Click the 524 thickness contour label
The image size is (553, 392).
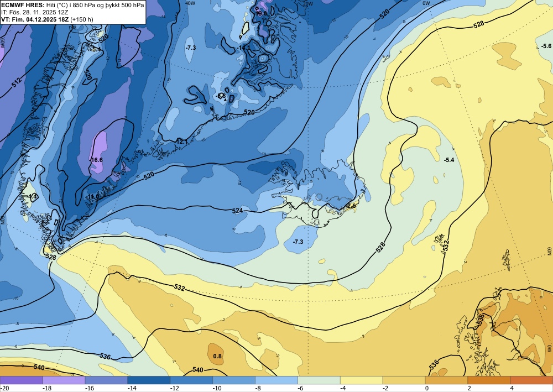(x=237, y=211)
